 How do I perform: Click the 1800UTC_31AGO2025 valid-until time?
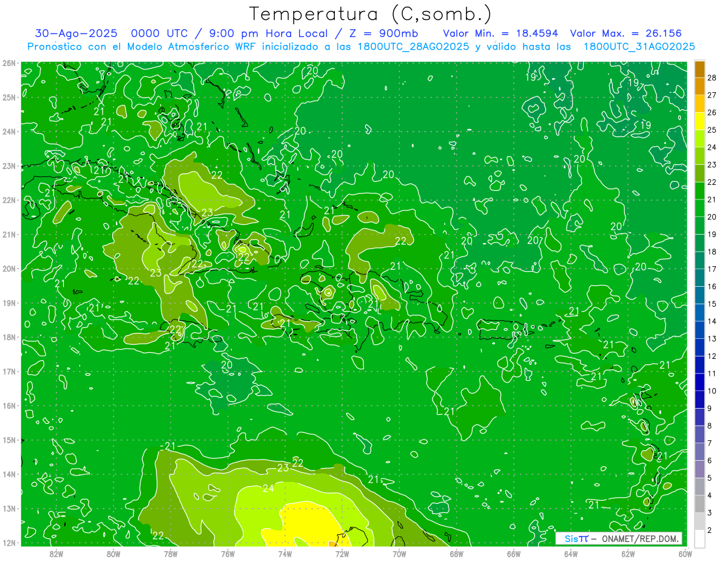point(639,47)
